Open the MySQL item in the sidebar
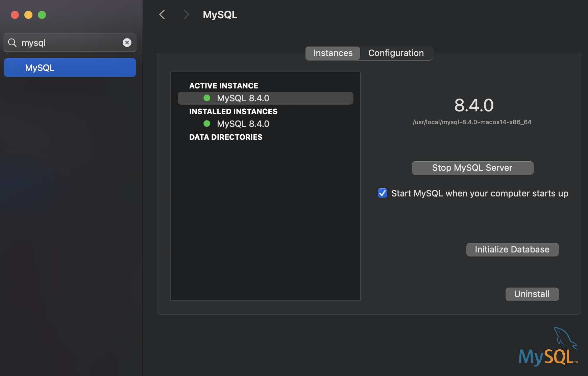Screen dimensions: 588x376 point(70,68)
